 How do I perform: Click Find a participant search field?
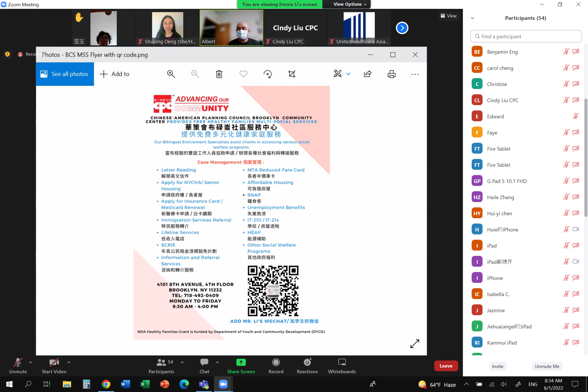coord(526,36)
